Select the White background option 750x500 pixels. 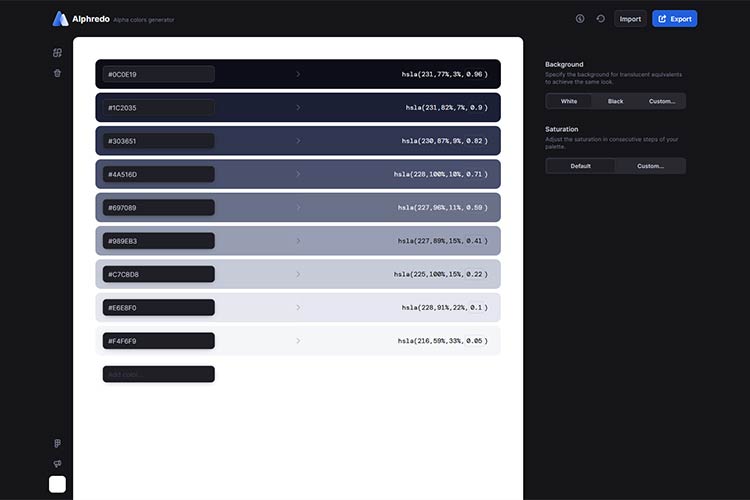(x=569, y=101)
